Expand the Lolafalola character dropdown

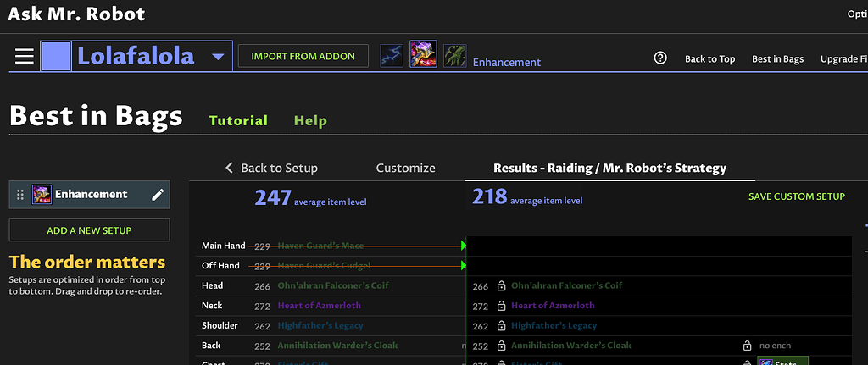[218, 57]
